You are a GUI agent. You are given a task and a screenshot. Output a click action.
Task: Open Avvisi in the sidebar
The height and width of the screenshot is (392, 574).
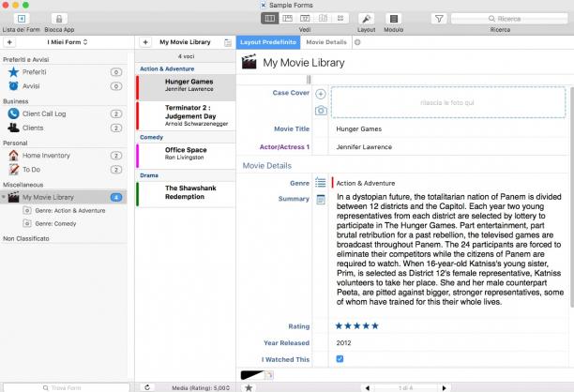[64, 86]
